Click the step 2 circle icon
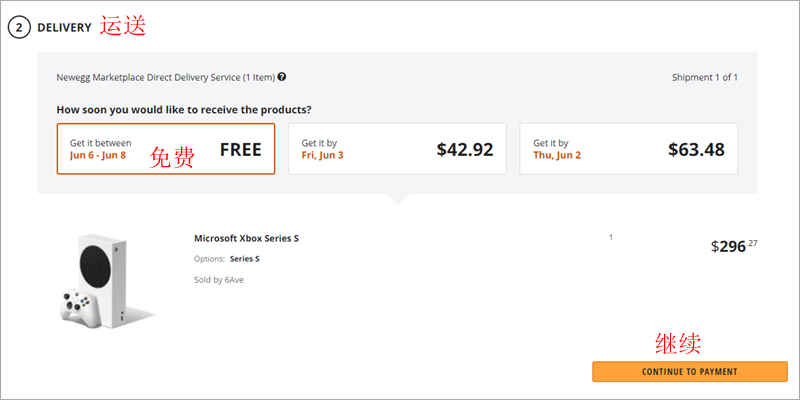The width and height of the screenshot is (800, 400). (18, 27)
